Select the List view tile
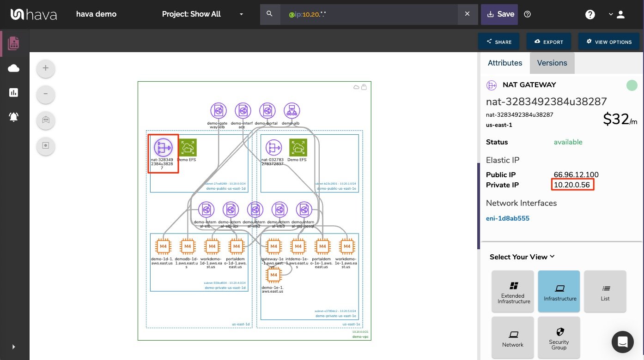 605,291
